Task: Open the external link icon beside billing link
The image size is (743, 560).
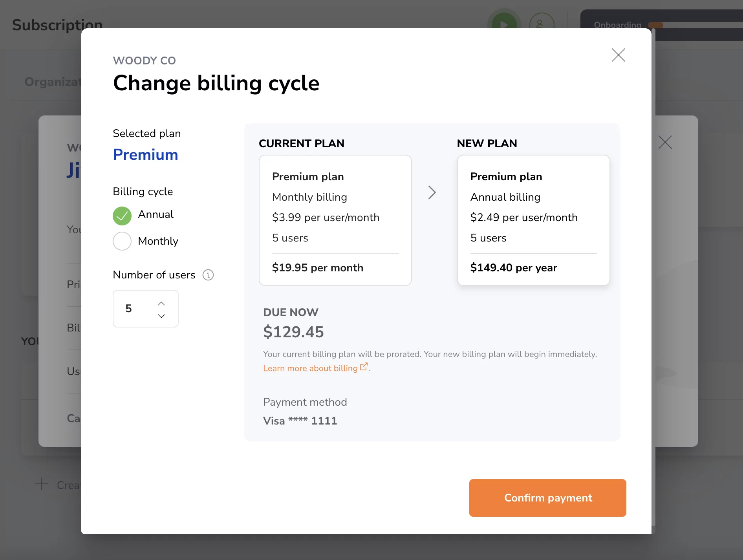Action: coord(364,367)
